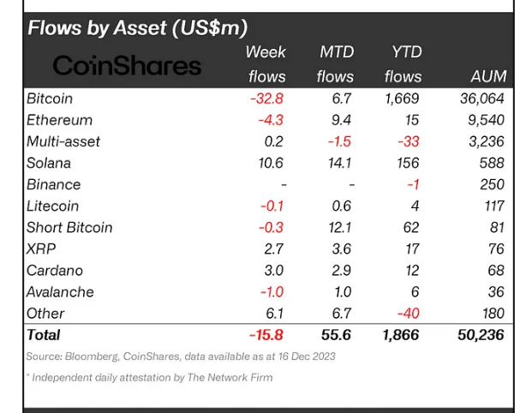Image resolution: width=532 pixels, height=413 pixels.
Task: Select the Bitcoin row label
Action: click(x=50, y=99)
